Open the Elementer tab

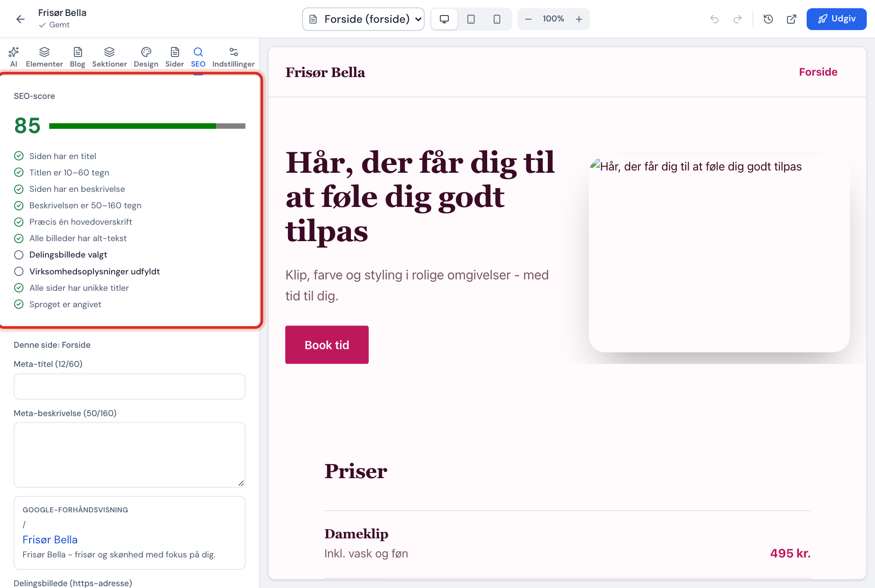pos(44,57)
